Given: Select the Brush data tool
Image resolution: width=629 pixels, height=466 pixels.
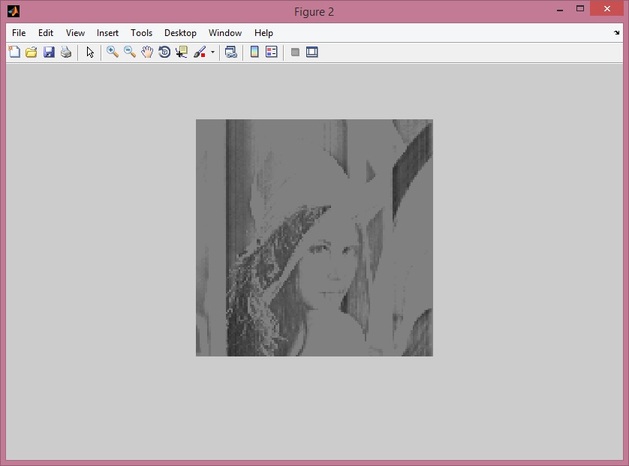Looking at the screenshot, I should (199, 52).
